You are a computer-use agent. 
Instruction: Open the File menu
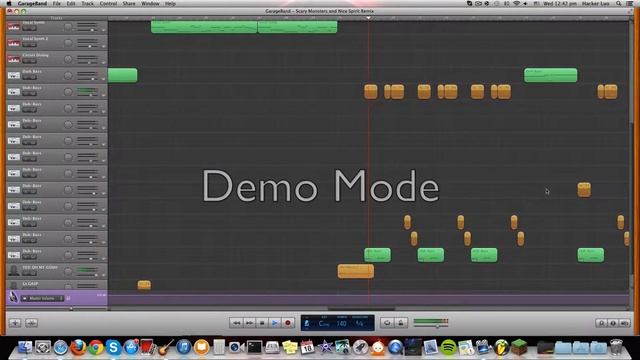57,3
